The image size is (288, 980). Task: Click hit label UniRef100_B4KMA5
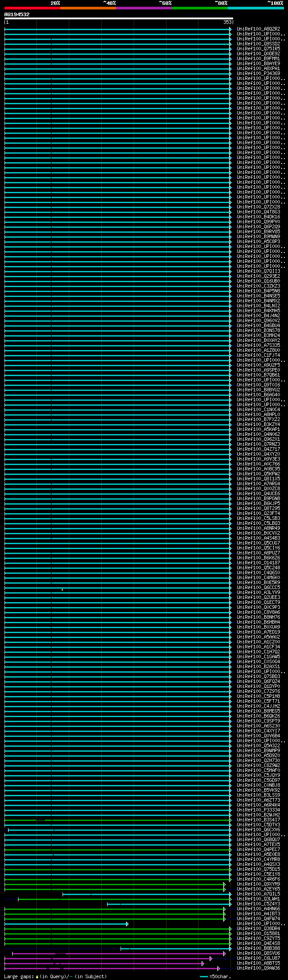258,310
